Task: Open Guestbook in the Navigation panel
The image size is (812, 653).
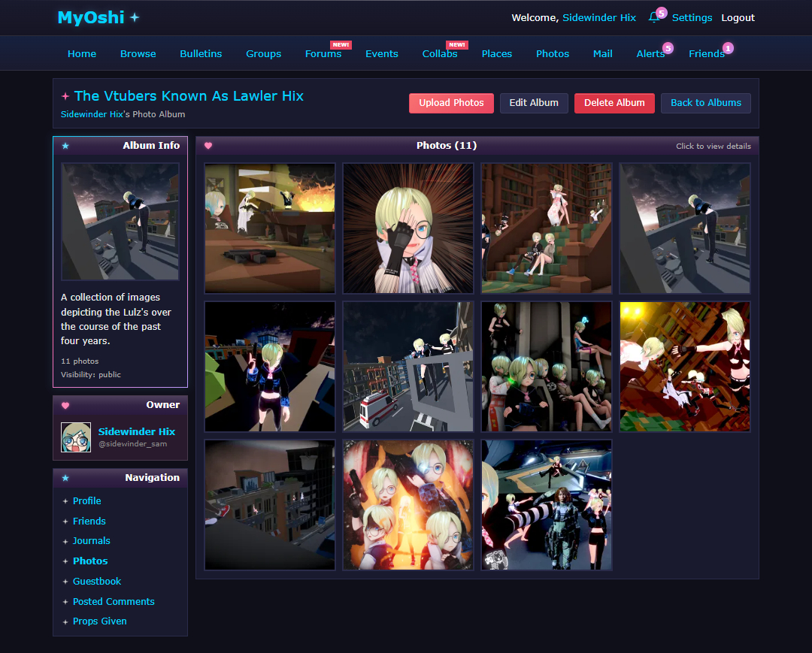Action: click(97, 581)
